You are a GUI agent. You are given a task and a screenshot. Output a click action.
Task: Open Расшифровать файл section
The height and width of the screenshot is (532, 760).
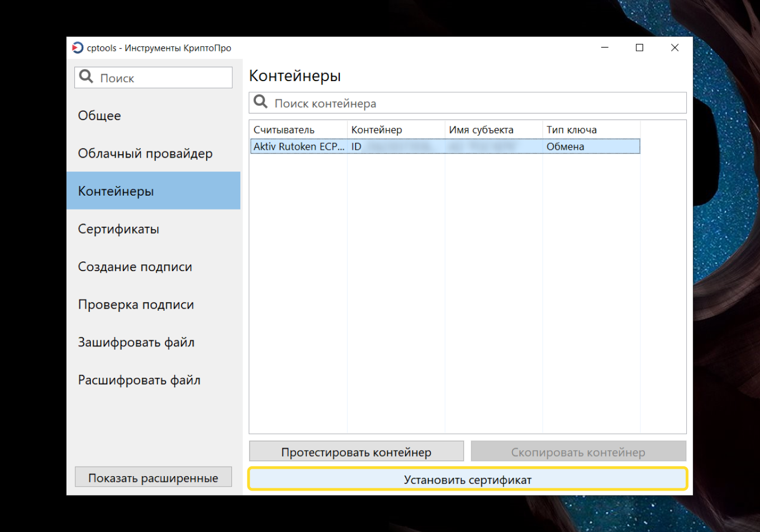tap(139, 381)
